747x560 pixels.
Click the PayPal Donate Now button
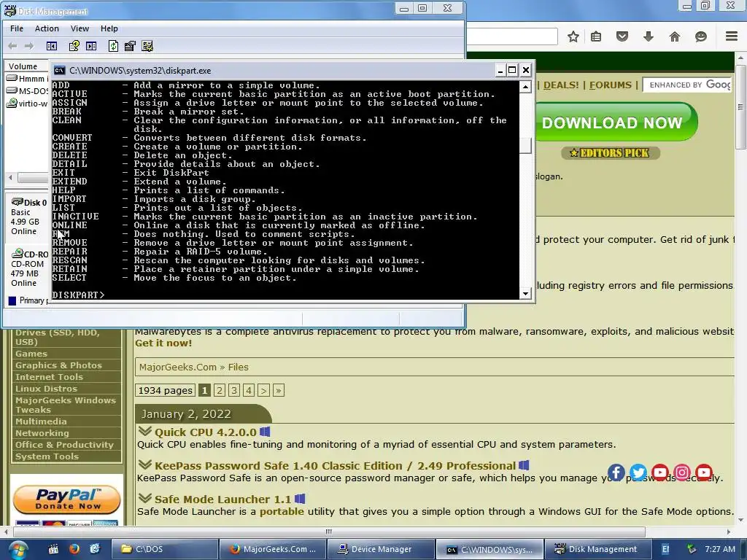coord(66,499)
